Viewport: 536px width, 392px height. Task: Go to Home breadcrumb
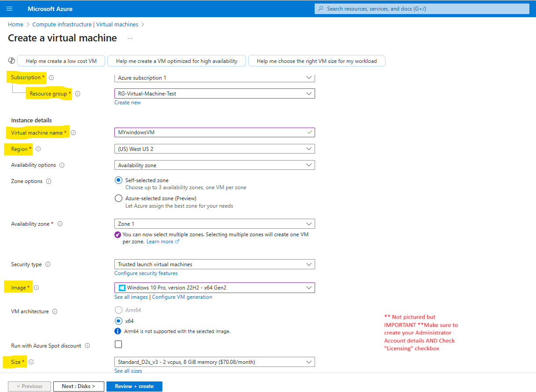[15, 25]
